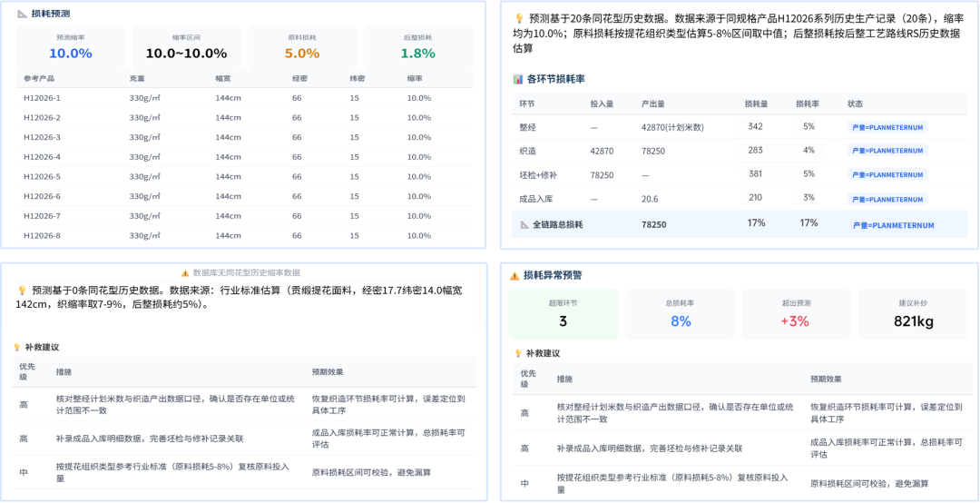Click the ruler icon beside 损耗预测 heading
Screen dimensions: 980x503
(x=23, y=13)
